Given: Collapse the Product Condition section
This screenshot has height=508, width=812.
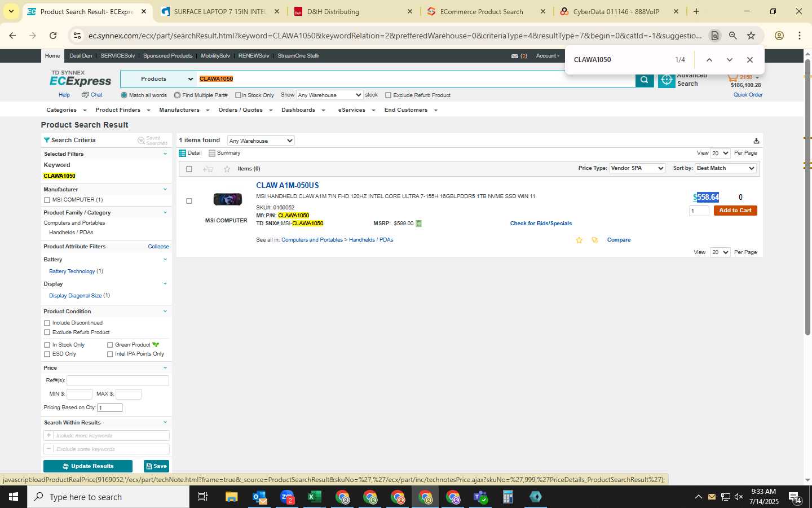Looking at the screenshot, I should click(165, 312).
